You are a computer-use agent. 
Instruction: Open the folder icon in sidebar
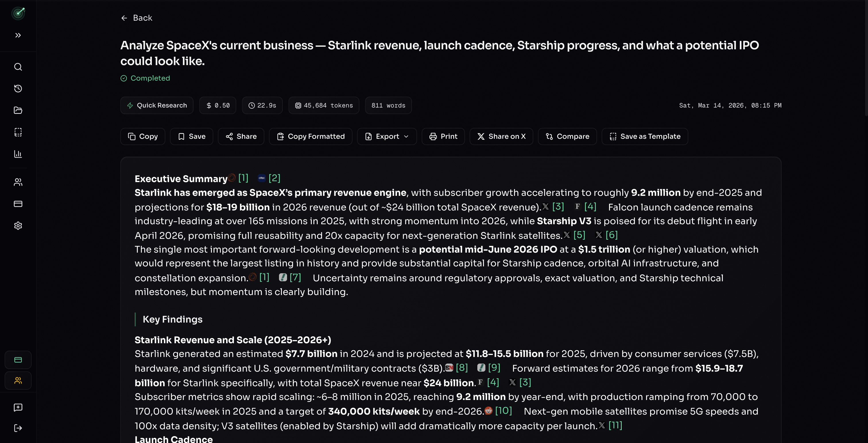(x=18, y=110)
